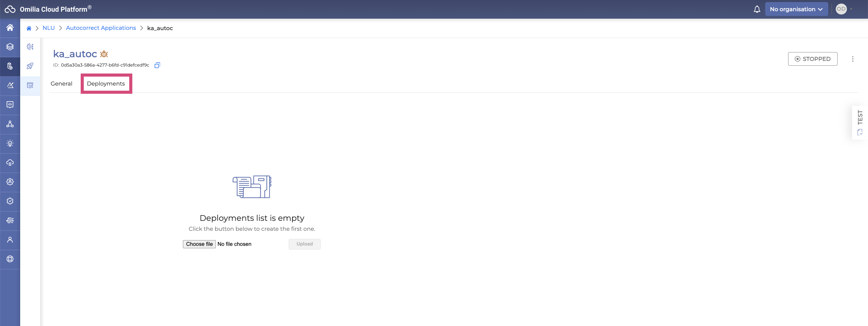Viewport: 868px width, 326px height.
Task: Click the home icon in sidebar
Action: tap(10, 28)
